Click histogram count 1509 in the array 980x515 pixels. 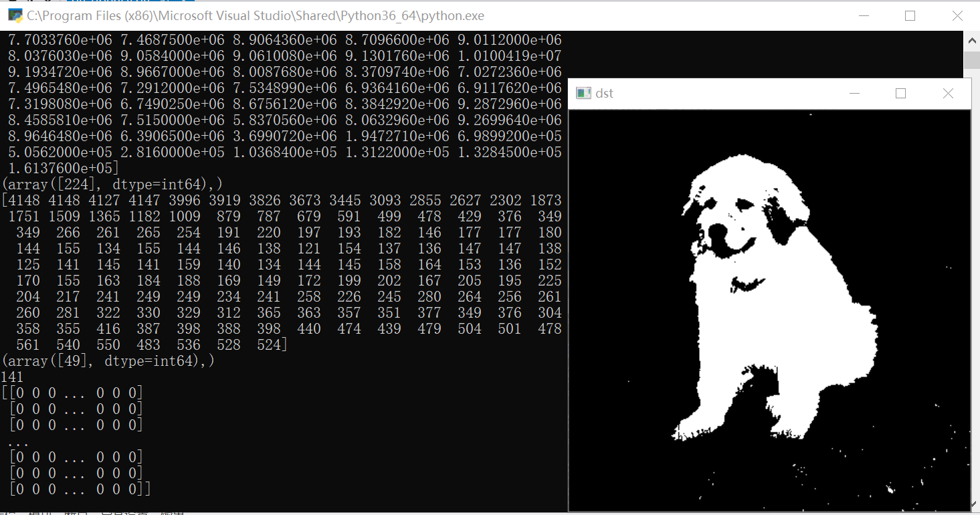[64, 216]
